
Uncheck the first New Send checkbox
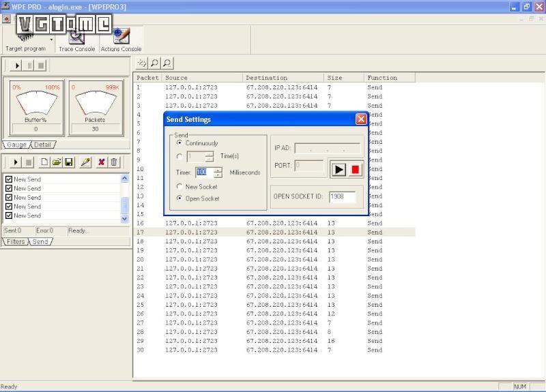9,179
